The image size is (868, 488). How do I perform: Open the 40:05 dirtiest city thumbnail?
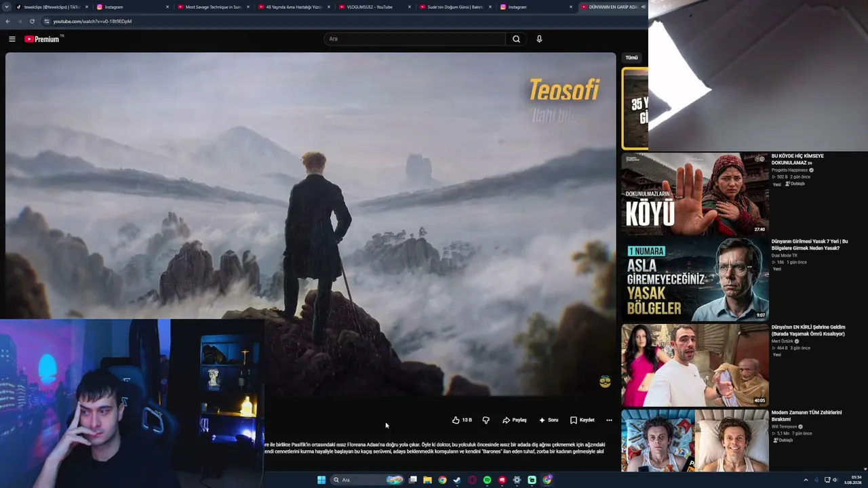(695, 365)
